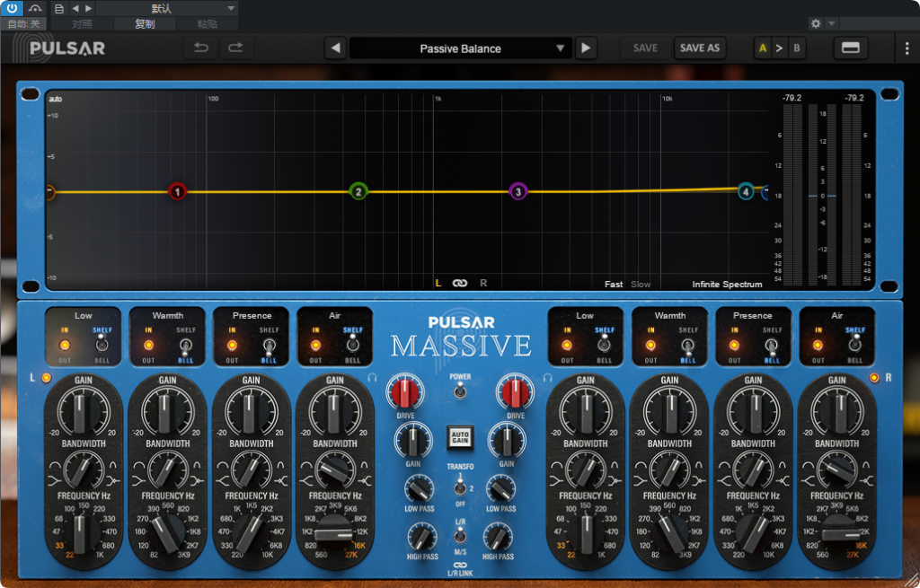Click the 对照 compare tab
920x588 pixels.
(82, 24)
